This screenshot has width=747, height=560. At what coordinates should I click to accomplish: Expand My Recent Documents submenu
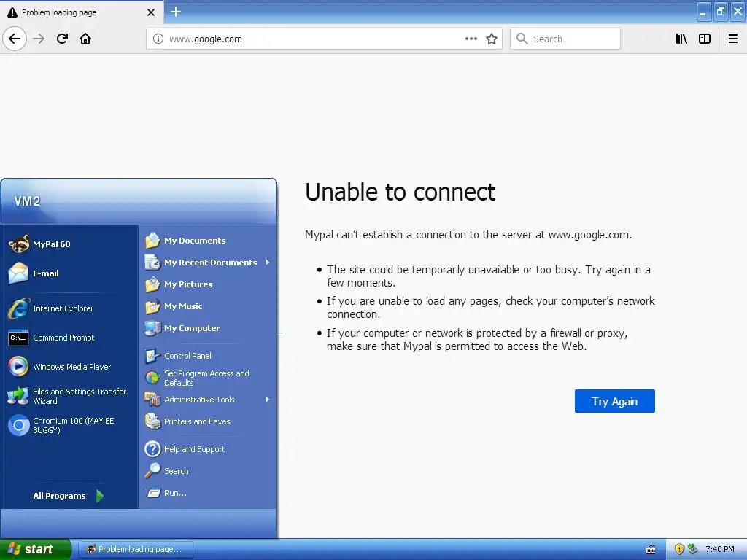tap(208, 262)
